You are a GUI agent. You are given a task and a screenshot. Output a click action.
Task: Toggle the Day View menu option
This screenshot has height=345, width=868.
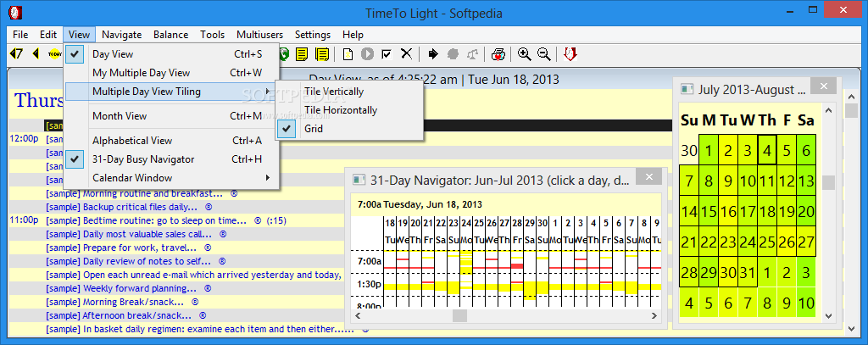pyautogui.click(x=171, y=53)
